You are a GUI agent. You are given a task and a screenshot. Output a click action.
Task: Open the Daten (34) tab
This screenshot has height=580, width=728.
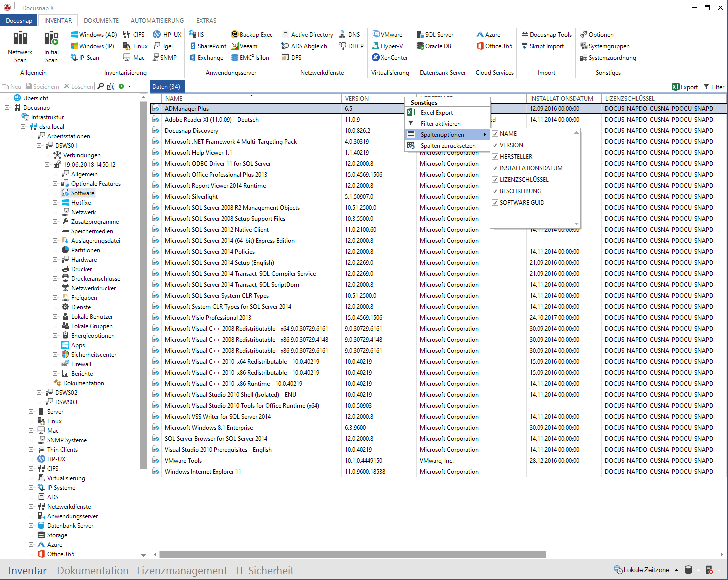(x=166, y=87)
